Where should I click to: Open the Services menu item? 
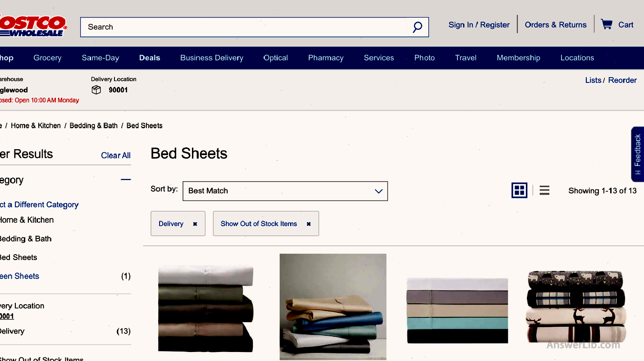(379, 58)
